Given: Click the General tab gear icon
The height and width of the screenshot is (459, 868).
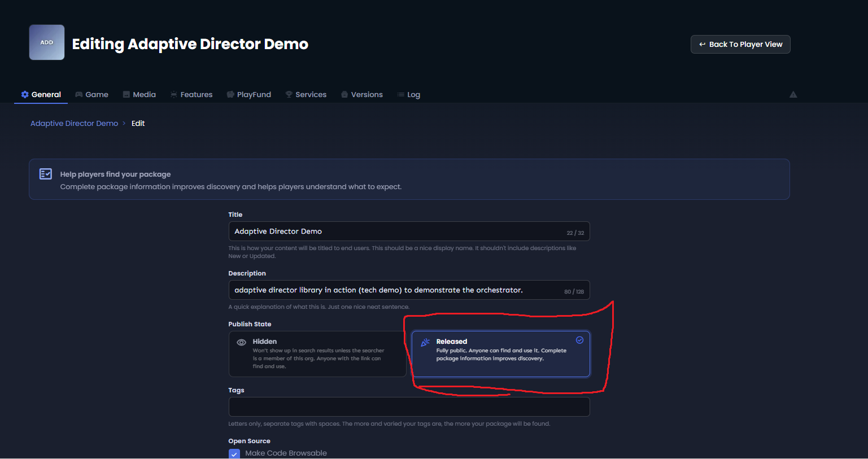Looking at the screenshot, I should pyautogui.click(x=25, y=94).
